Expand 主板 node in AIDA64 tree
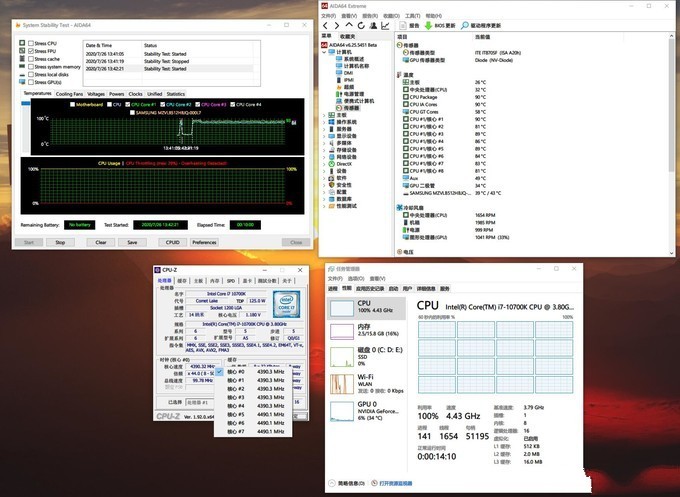Screen dimensions: 680x497 pos(324,115)
